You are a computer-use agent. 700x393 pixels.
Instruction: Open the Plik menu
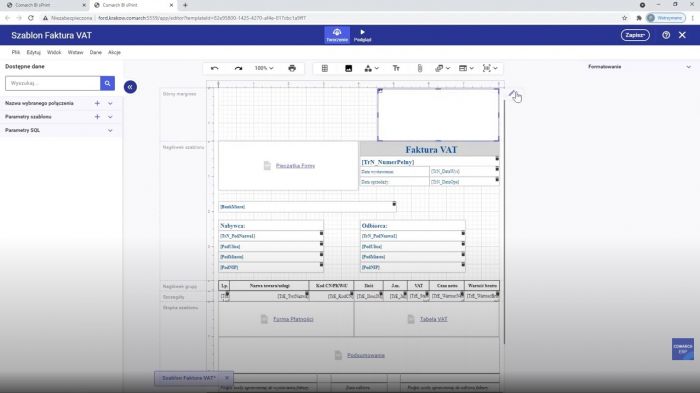click(x=16, y=52)
